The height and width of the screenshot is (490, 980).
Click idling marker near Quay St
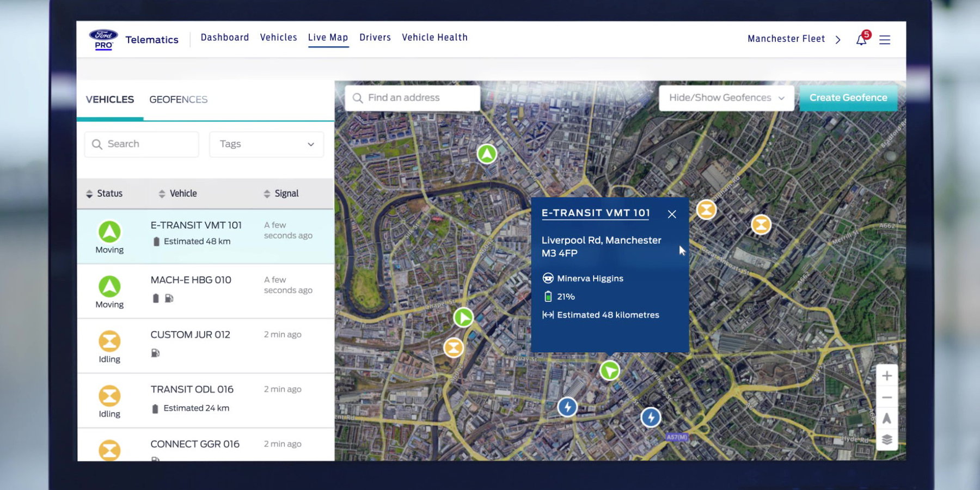(x=454, y=347)
